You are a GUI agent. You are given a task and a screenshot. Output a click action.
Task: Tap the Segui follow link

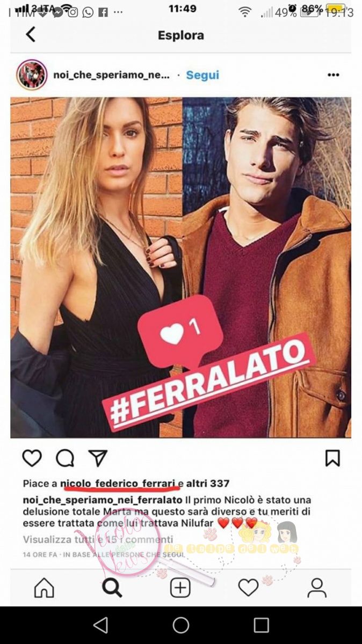coord(202,75)
